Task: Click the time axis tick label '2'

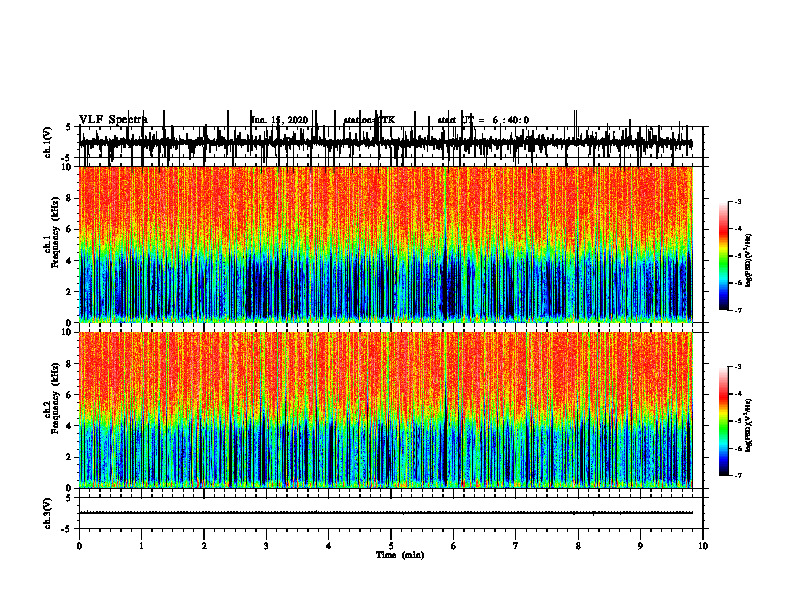Action: (204, 546)
